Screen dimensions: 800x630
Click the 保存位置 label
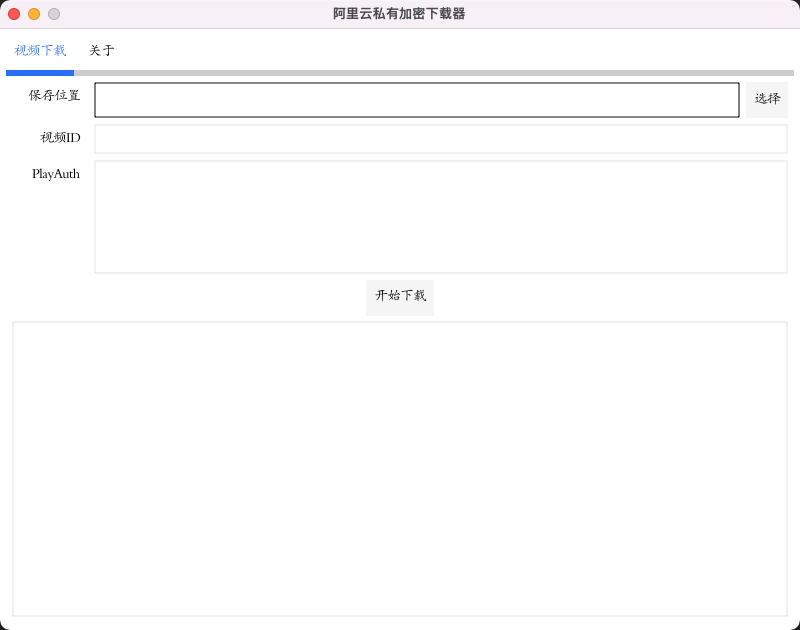pyautogui.click(x=54, y=95)
